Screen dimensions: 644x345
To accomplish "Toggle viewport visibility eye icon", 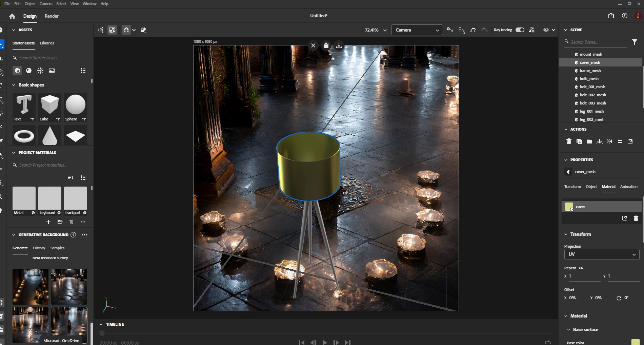I will click(x=546, y=30).
